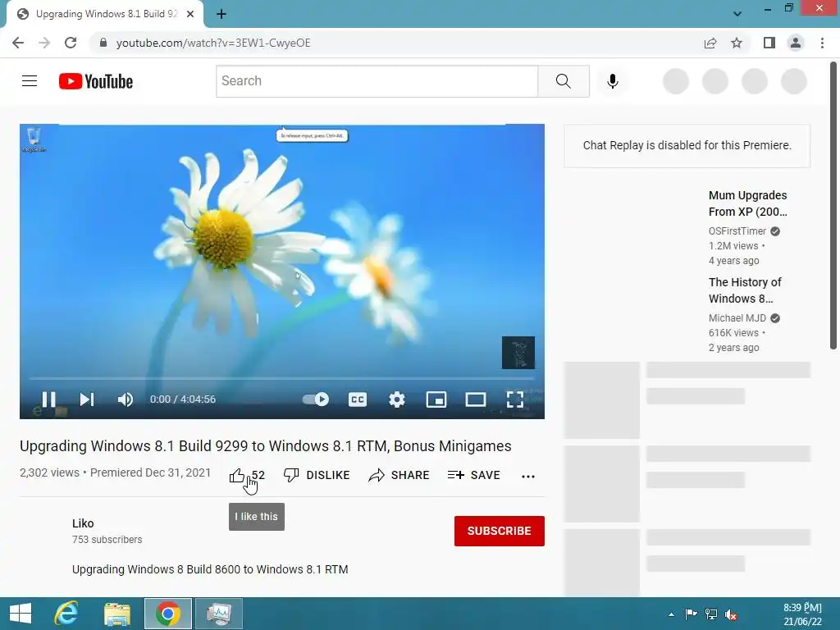View site info via the lock icon

click(103, 43)
